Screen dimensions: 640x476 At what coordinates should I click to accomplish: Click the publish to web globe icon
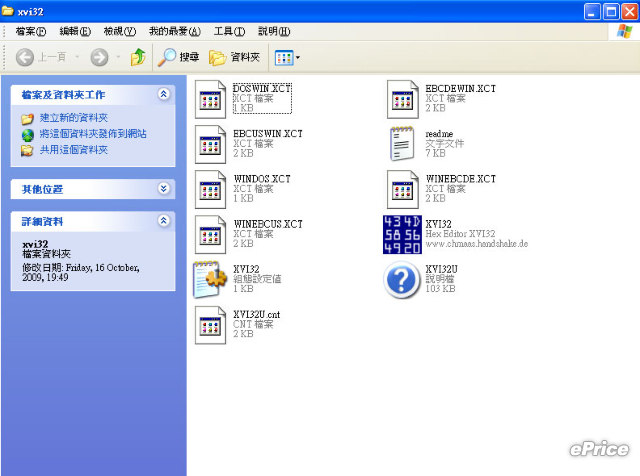[x=27, y=135]
